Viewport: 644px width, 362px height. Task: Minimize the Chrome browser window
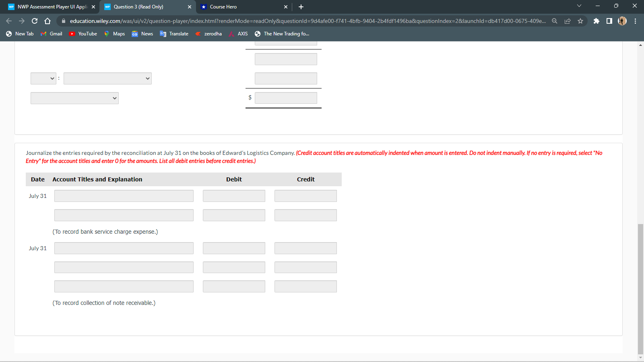click(x=598, y=6)
